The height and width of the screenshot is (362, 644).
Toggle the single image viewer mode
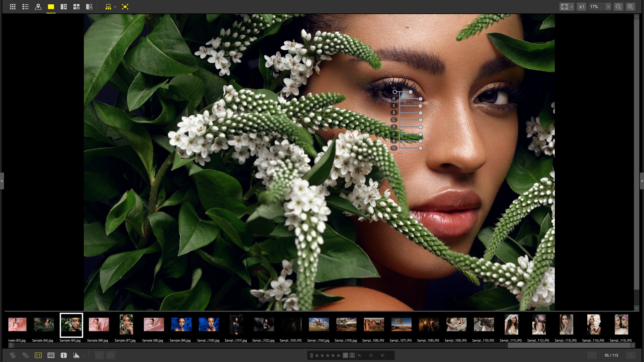(51, 6)
